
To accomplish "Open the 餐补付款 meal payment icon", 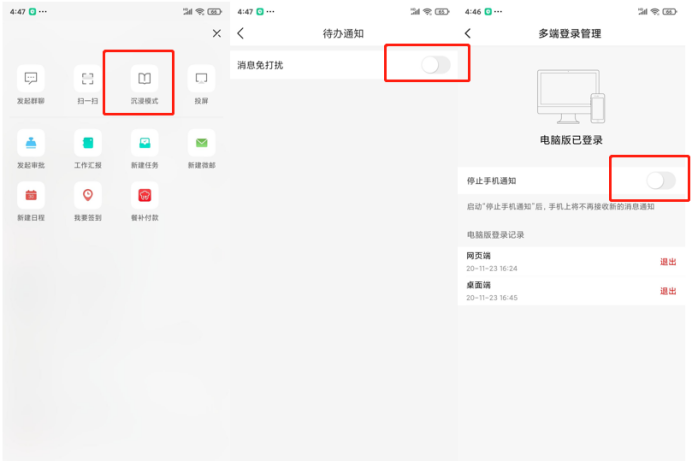I will pos(144,195).
